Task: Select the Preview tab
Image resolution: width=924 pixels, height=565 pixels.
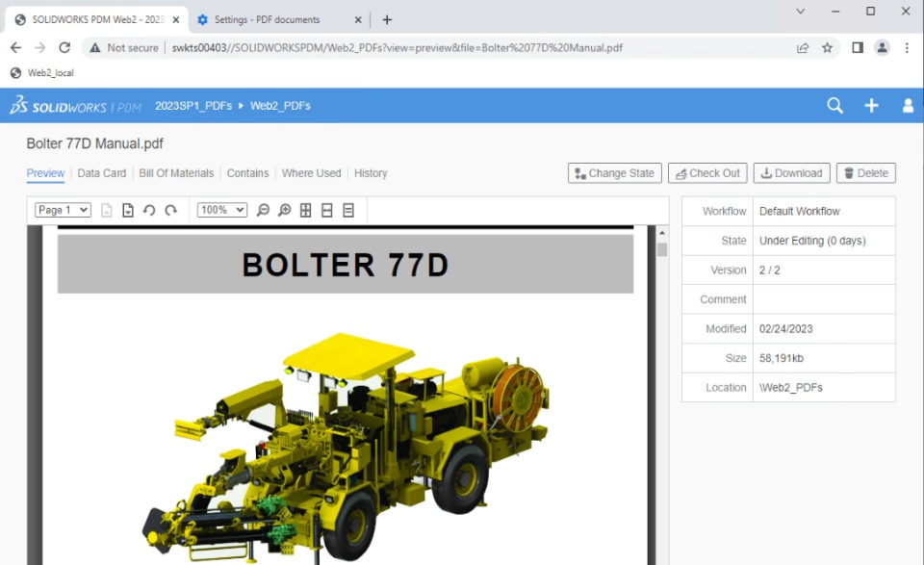Action: (45, 173)
